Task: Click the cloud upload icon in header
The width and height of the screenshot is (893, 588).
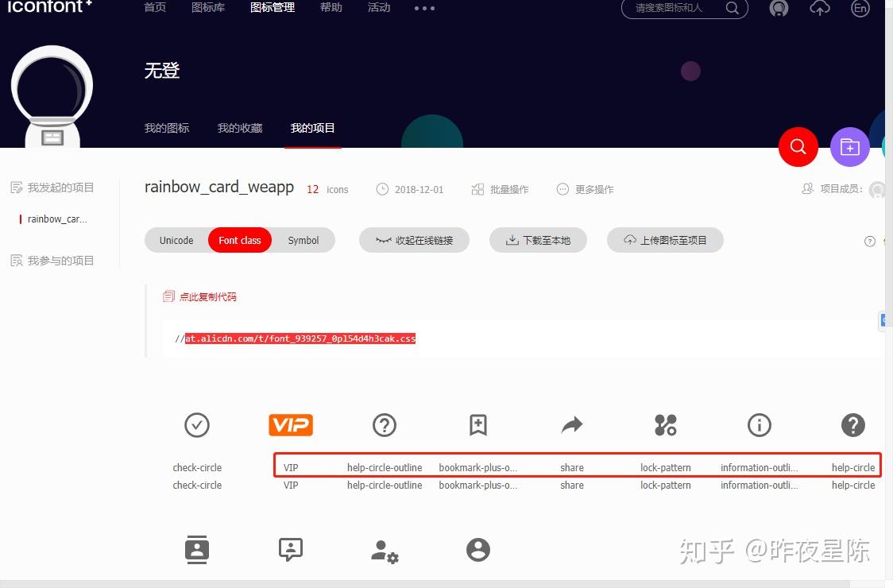Action: pos(820,8)
